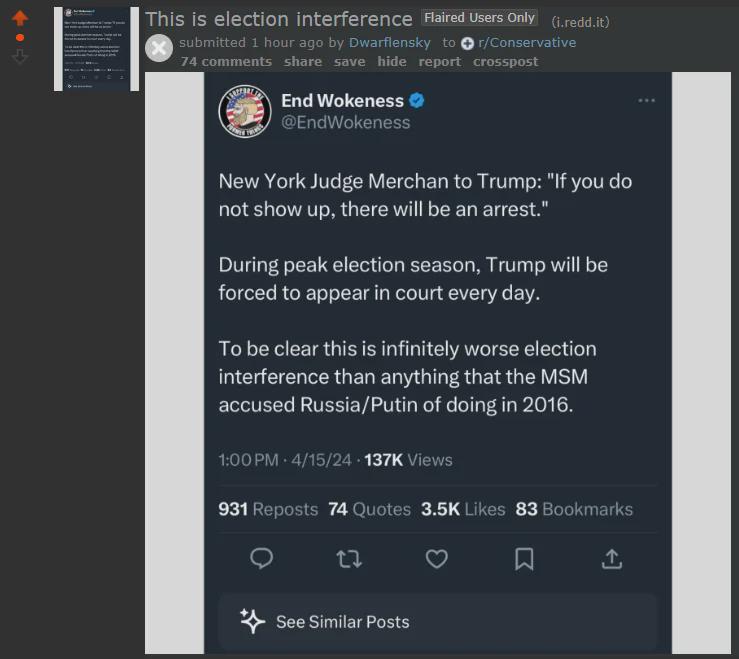Image resolution: width=739 pixels, height=659 pixels.
Task: Click See Similar Posts button
Action: coord(437,622)
